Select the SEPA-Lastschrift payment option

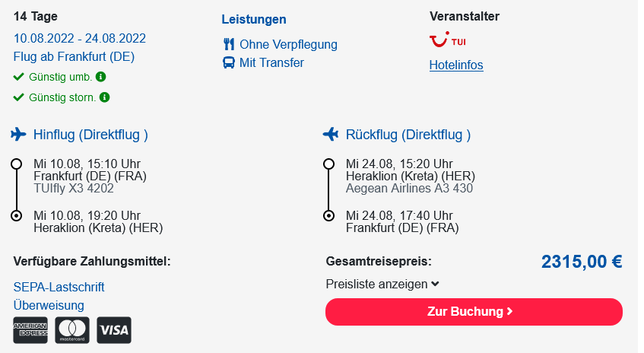click(59, 287)
